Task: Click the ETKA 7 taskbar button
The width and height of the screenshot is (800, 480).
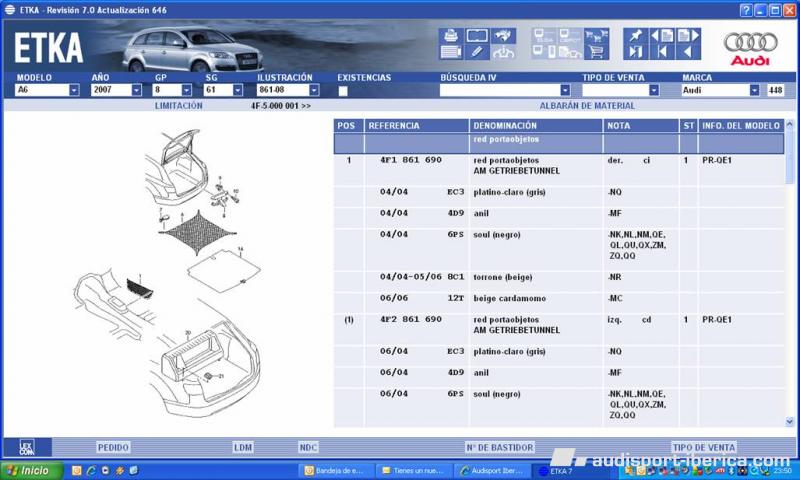Action: 571,471
